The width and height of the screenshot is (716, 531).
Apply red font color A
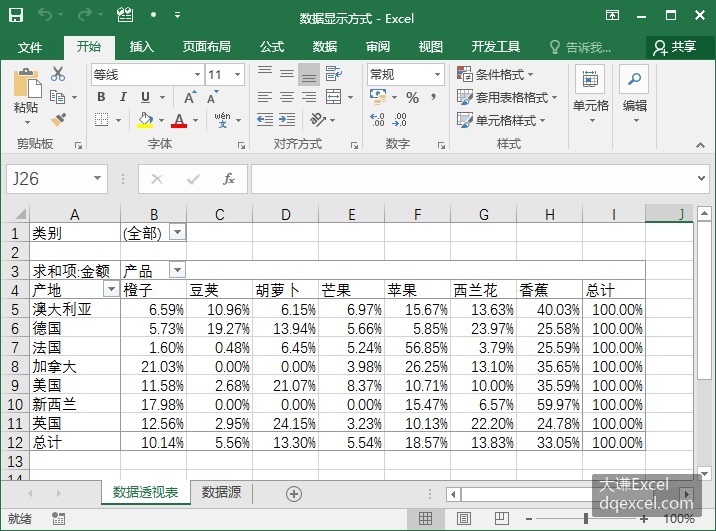179,120
